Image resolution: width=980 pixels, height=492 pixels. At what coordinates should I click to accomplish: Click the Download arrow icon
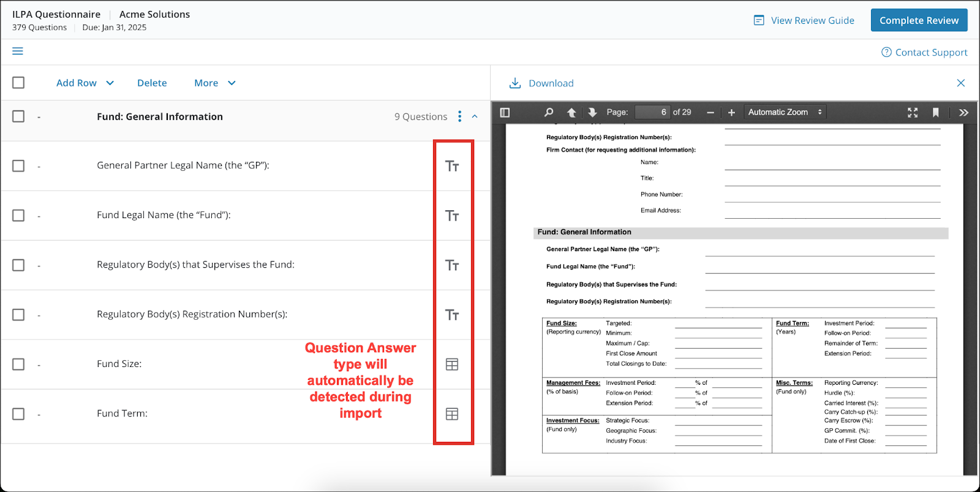tap(515, 83)
